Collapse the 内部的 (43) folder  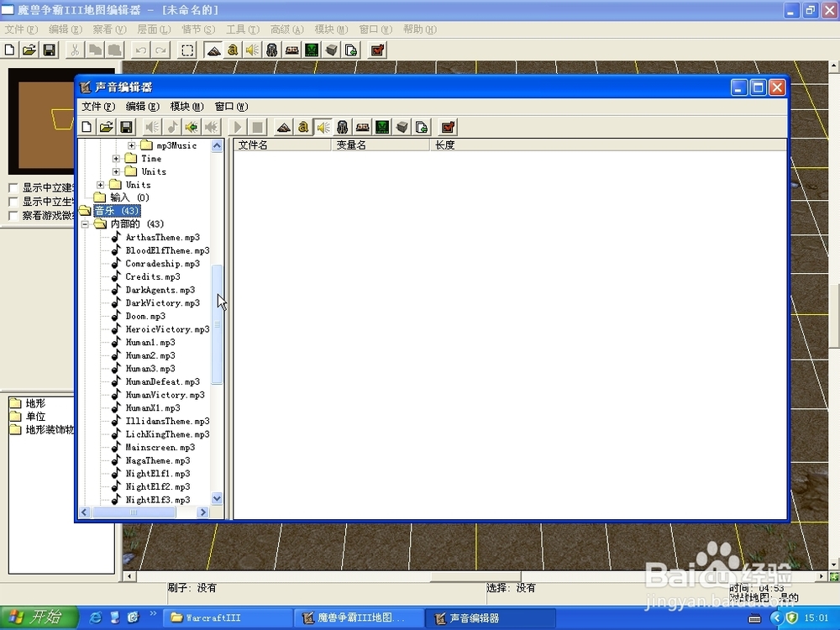[x=85, y=224]
